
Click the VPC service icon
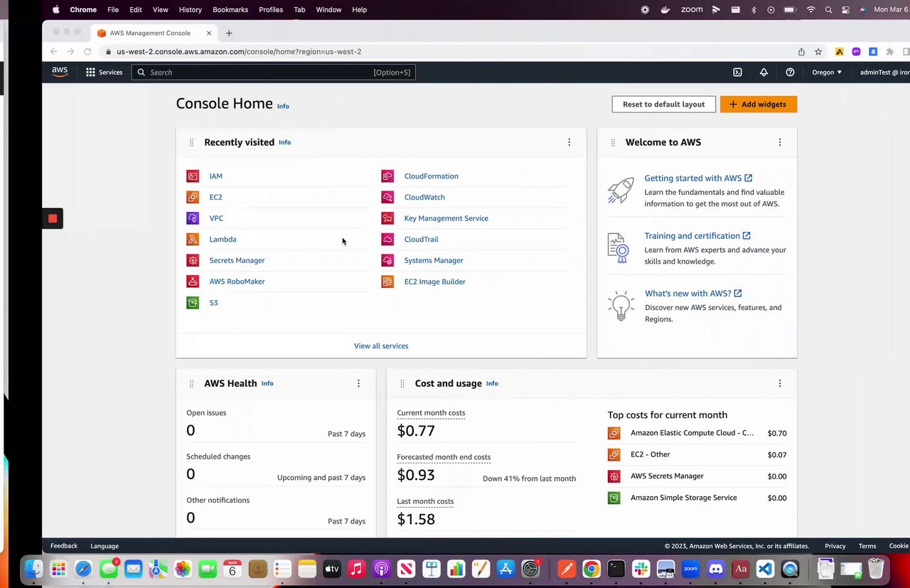(193, 218)
